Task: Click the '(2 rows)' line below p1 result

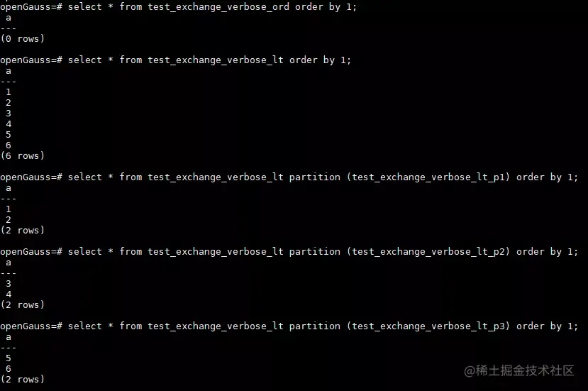Action: (x=23, y=231)
